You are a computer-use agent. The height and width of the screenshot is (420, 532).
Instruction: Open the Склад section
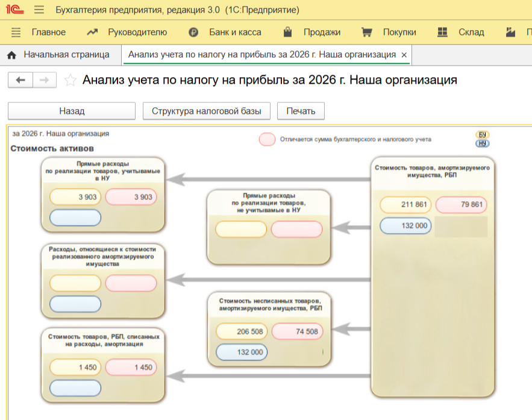click(x=471, y=32)
